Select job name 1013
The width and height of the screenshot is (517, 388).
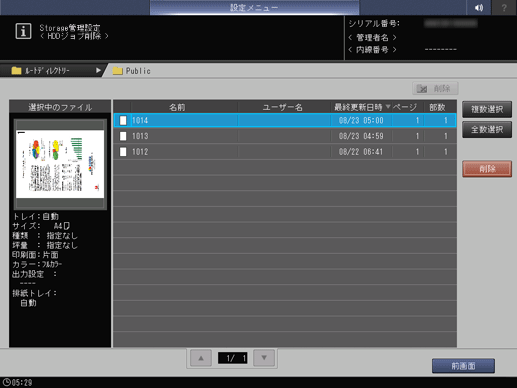[140, 136]
